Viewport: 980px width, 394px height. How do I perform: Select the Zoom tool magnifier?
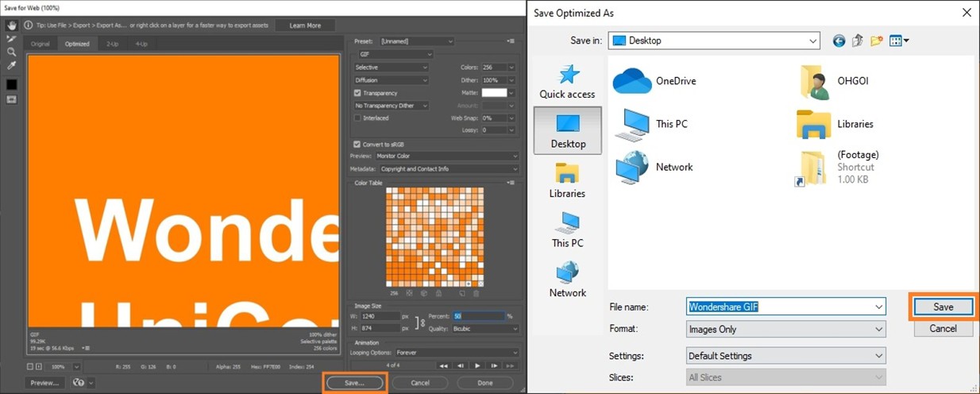click(11, 52)
